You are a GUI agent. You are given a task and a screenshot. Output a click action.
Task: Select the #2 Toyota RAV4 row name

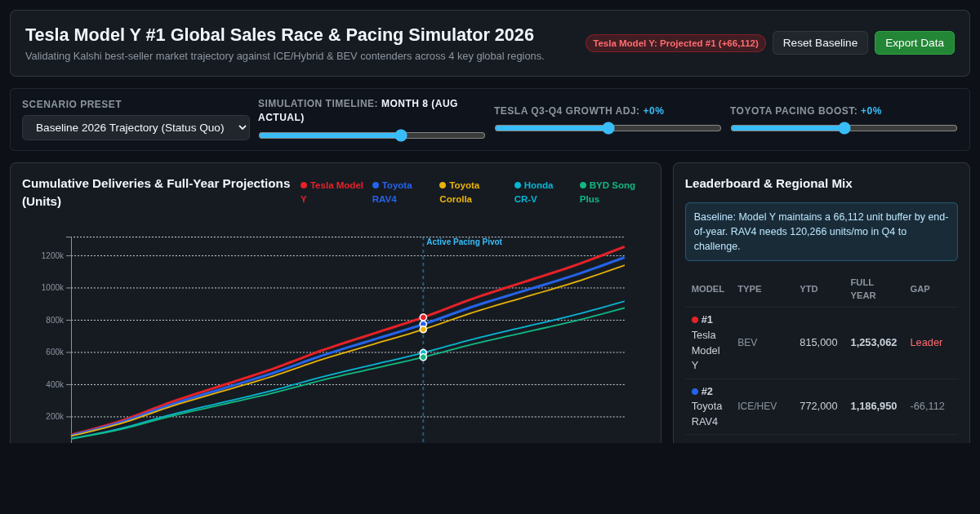(707, 406)
